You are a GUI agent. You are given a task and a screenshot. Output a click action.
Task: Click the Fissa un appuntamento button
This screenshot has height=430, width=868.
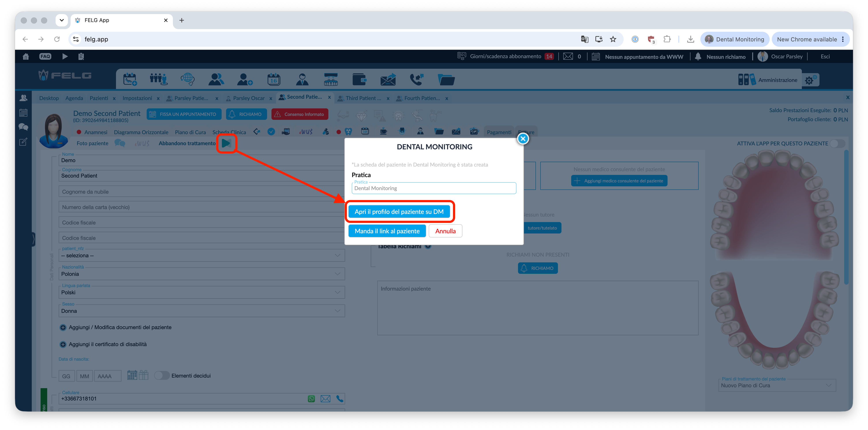point(184,114)
